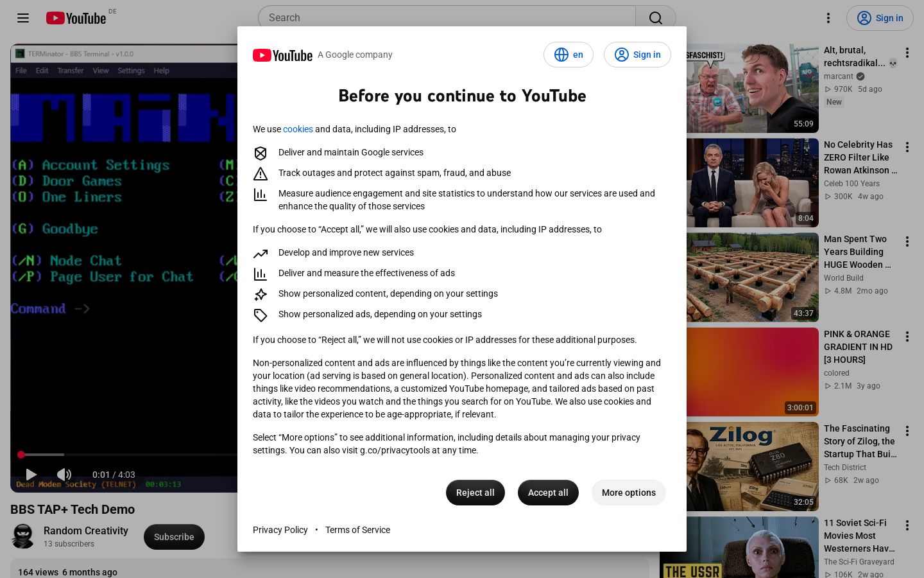Open the language selector showing en
Image resolution: width=924 pixels, height=578 pixels.
pyautogui.click(x=569, y=55)
